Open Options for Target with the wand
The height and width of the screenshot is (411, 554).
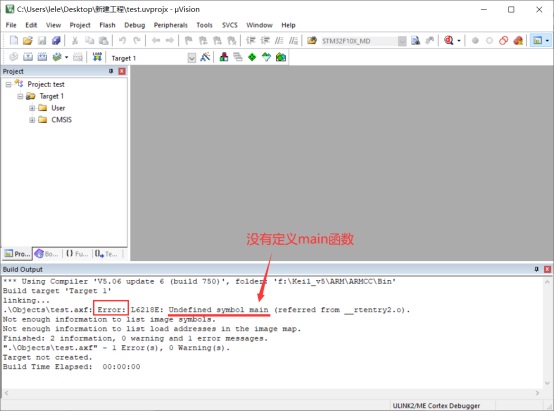[205, 57]
